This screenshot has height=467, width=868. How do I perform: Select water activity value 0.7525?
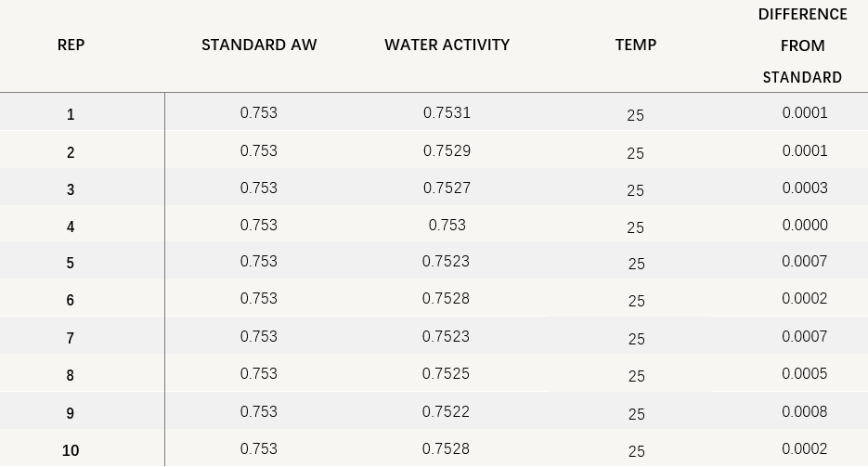coord(447,373)
